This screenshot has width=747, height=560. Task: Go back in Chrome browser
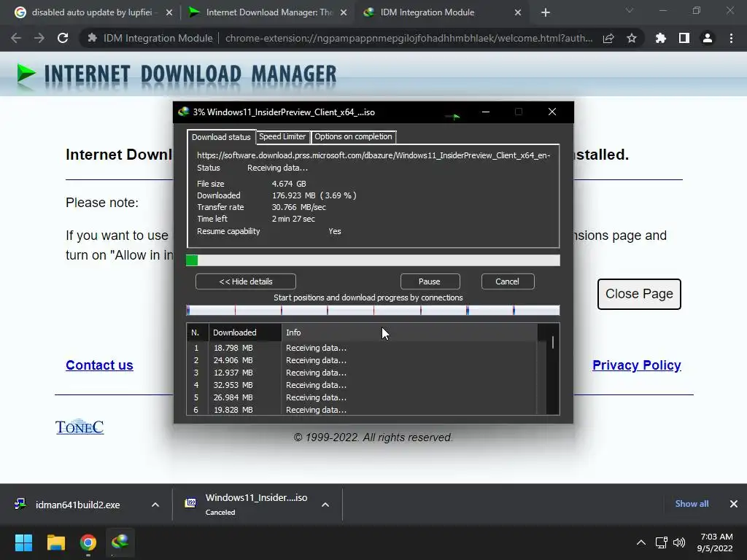[16, 38]
